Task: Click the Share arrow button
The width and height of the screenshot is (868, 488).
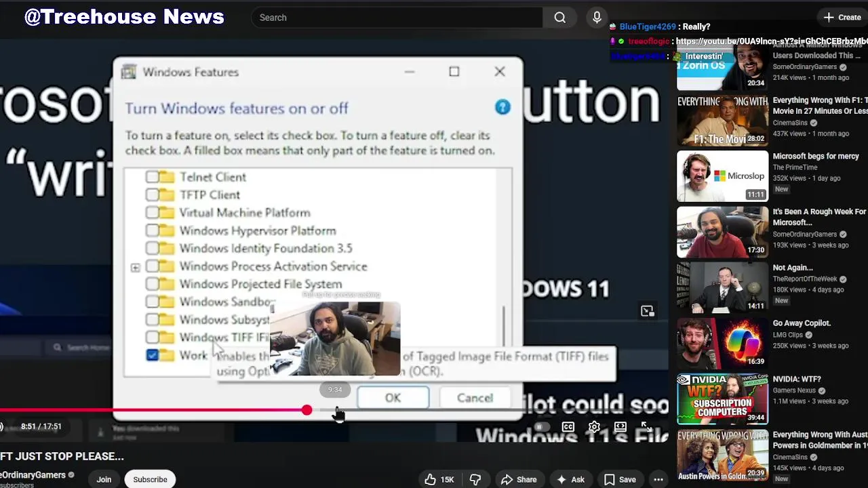Action: pyautogui.click(x=519, y=479)
